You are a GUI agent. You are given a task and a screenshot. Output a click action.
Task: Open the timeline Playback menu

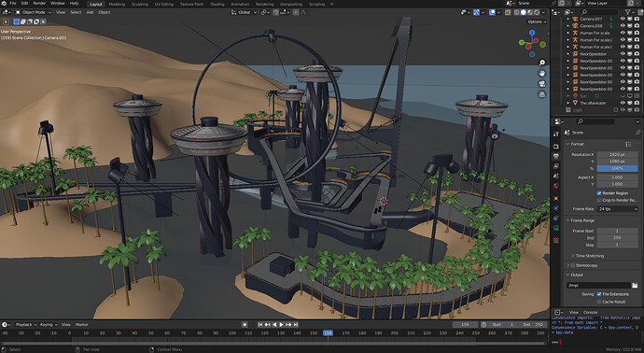point(26,325)
